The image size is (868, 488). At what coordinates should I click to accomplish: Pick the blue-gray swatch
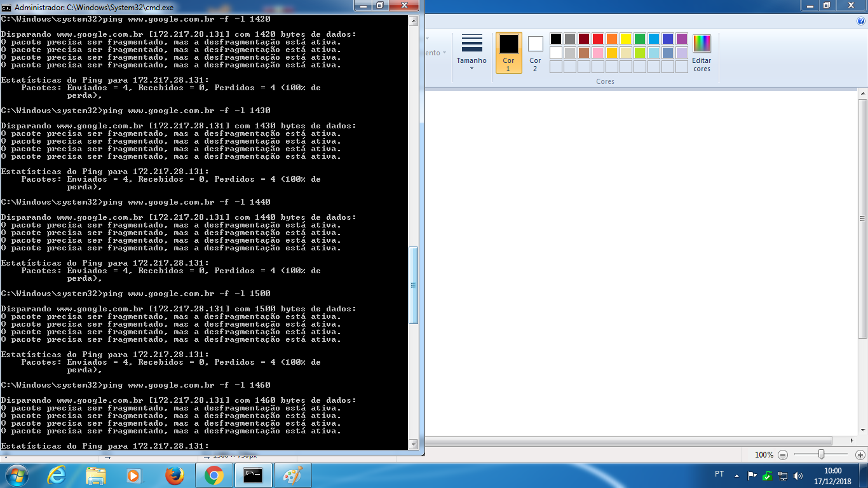668,53
